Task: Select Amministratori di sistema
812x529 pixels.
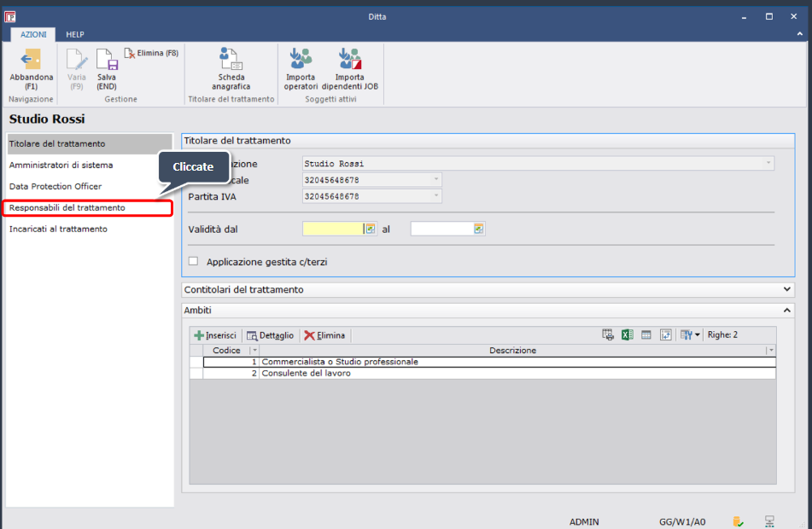Action: (x=90, y=166)
